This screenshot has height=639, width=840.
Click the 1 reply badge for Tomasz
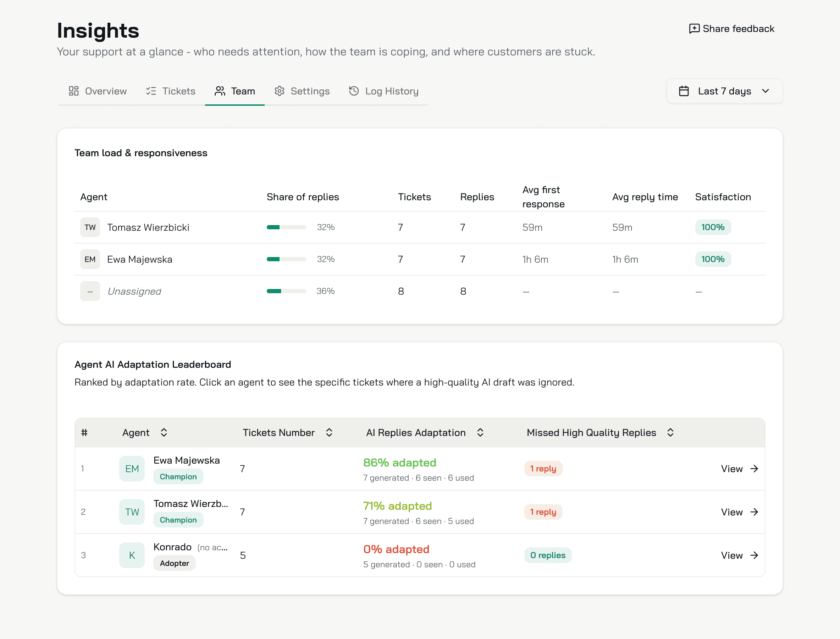543,512
